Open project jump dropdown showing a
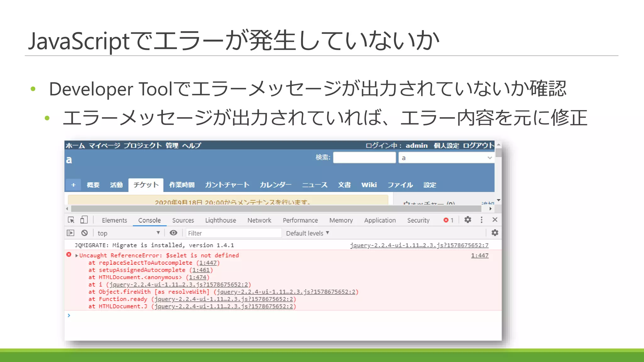Screen dimensions: 644x362 click(x=446, y=158)
